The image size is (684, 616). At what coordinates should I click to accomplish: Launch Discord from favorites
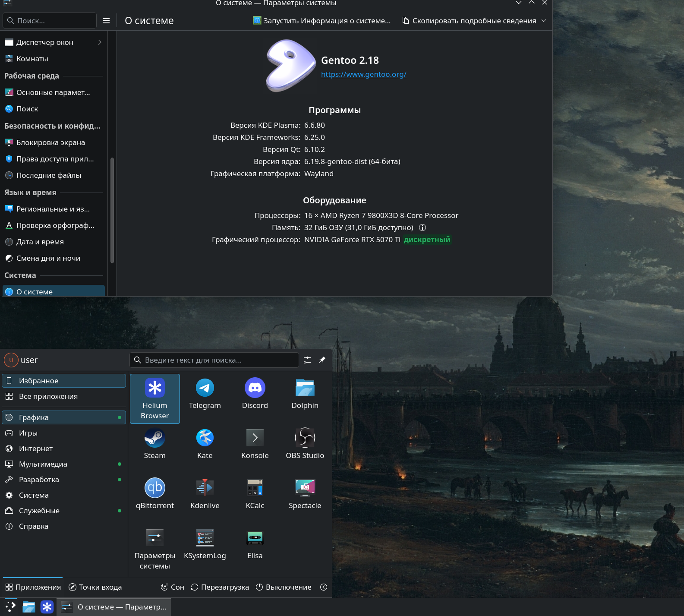tap(255, 394)
